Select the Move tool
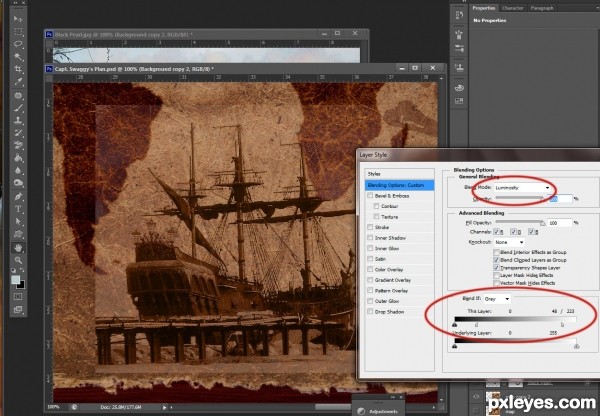600x416 pixels. (x=18, y=19)
